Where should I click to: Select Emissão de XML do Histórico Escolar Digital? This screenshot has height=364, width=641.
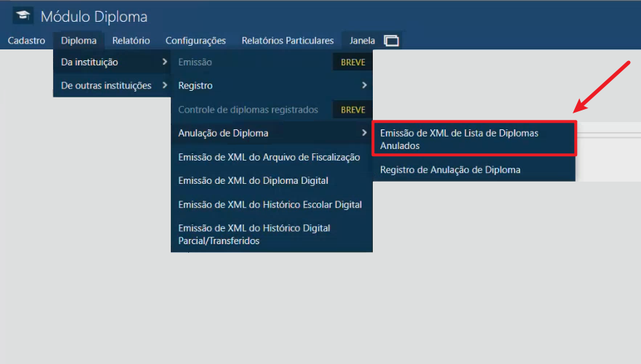[270, 204]
